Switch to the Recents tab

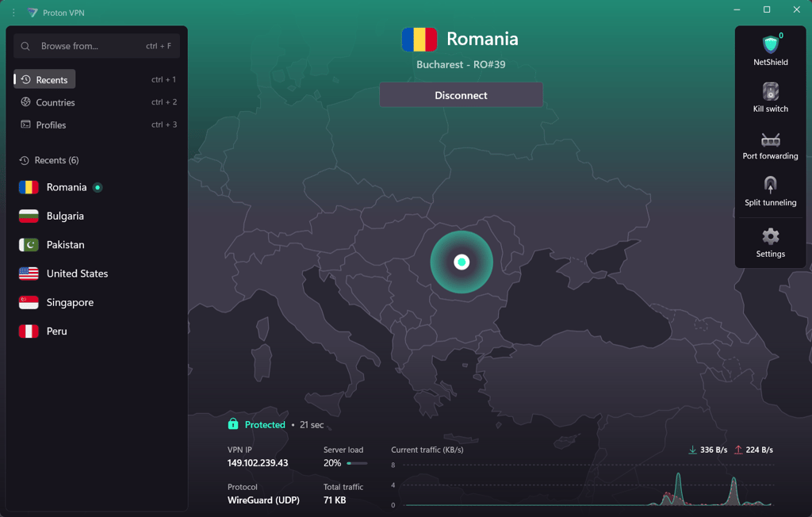tap(44, 79)
